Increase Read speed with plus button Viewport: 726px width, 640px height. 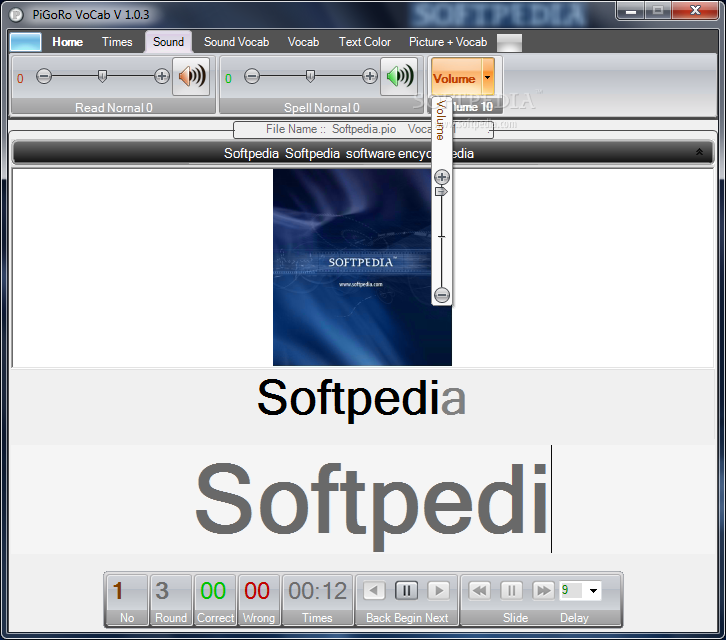click(x=162, y=76)
